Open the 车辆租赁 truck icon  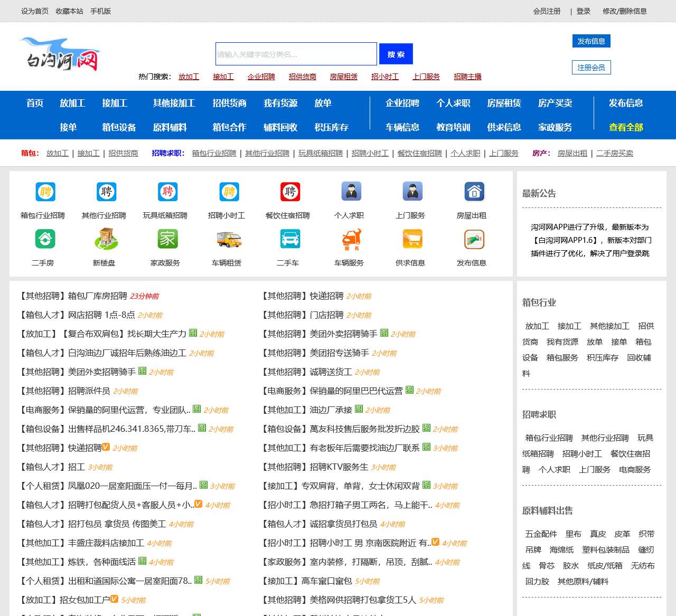(229, 239)
